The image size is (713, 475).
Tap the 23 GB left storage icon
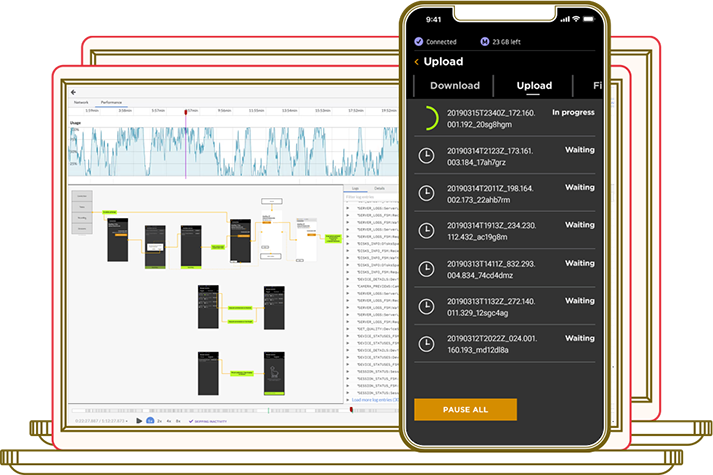[485, 41]
